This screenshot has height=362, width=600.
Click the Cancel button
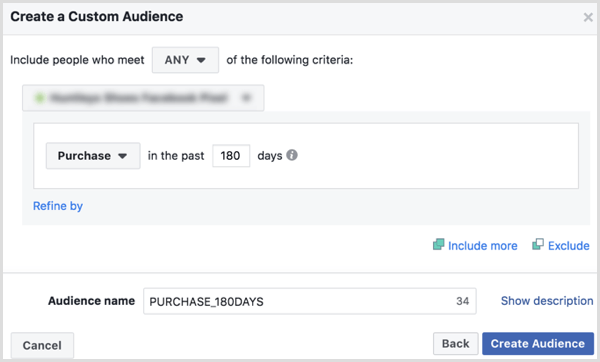[42, 345]
